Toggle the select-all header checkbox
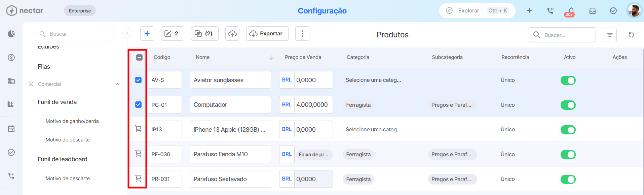 (139, 57)
